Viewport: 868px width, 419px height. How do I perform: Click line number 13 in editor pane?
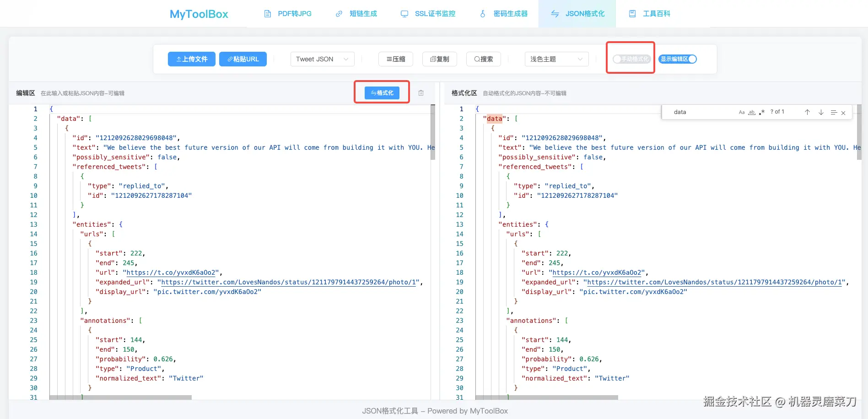33,224
